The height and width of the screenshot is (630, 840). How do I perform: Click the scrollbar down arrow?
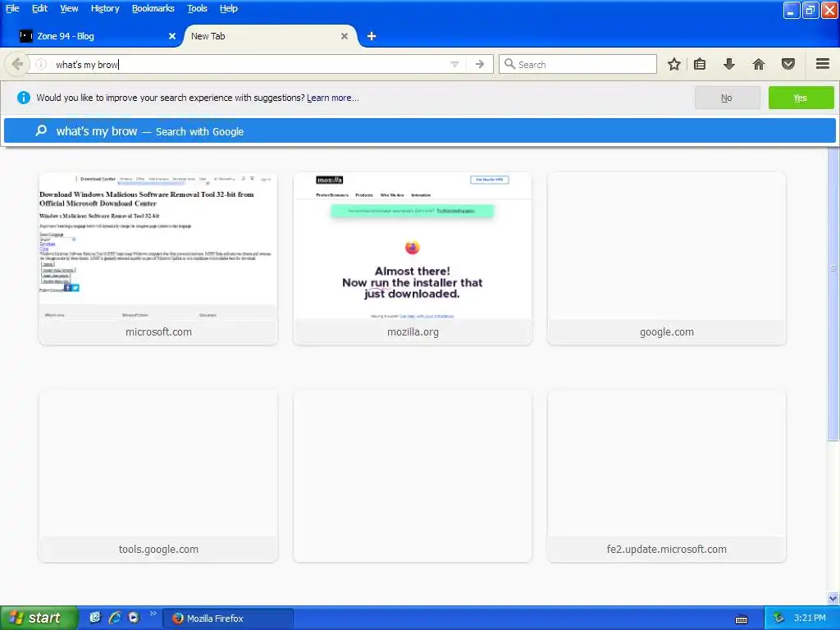tap(833, 598)
